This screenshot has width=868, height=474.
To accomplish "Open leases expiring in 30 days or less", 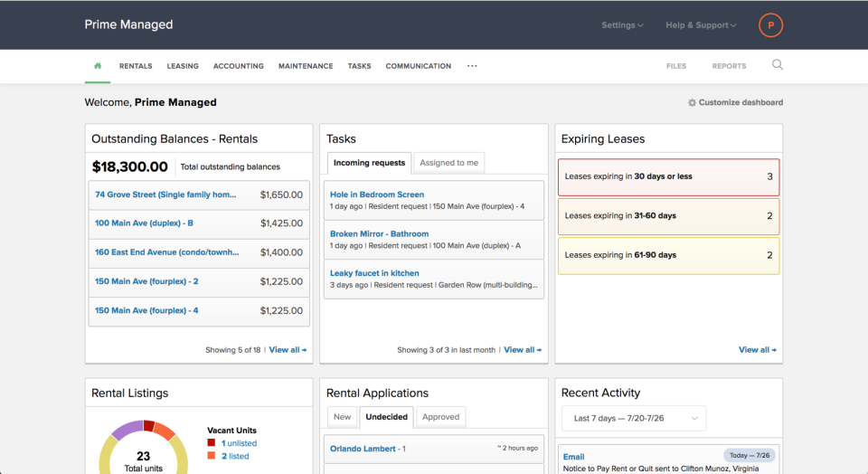I will point(669,176).
